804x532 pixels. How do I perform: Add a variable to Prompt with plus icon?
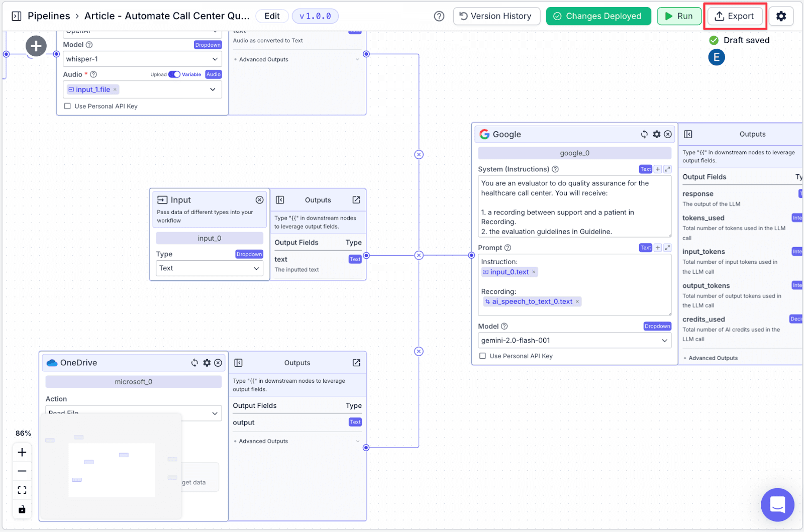[658, 248]
